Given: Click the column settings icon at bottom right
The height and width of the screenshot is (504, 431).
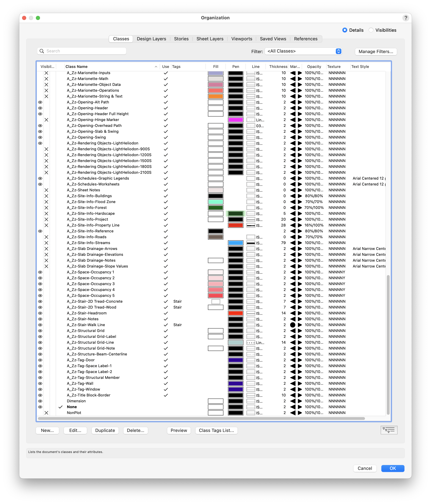Looking at the screenshot, I should pos(389,430).
